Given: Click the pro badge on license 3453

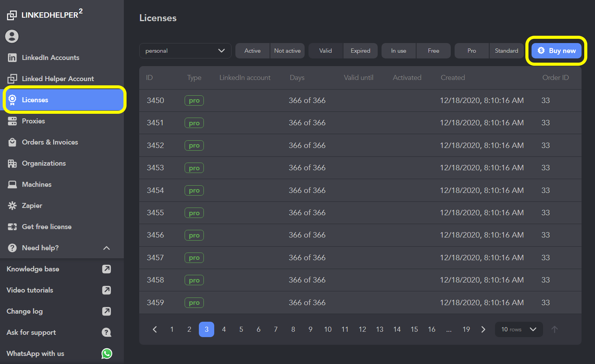Looking at the screenshot, I should pyautogui.click(x=194, y=168).
